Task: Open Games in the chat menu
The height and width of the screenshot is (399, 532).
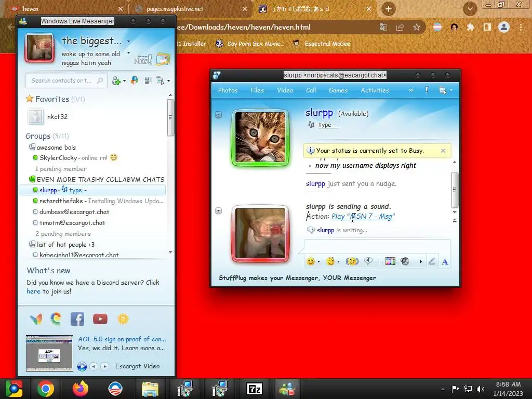Action: point(338,90)
